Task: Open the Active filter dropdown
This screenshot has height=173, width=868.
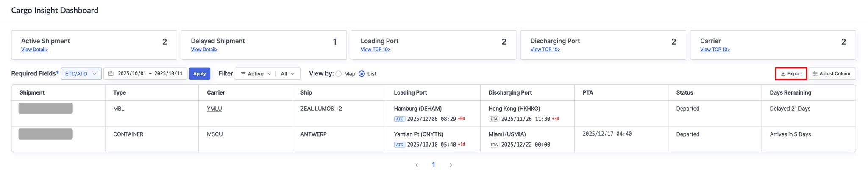Action: click(x=256, y=74)
